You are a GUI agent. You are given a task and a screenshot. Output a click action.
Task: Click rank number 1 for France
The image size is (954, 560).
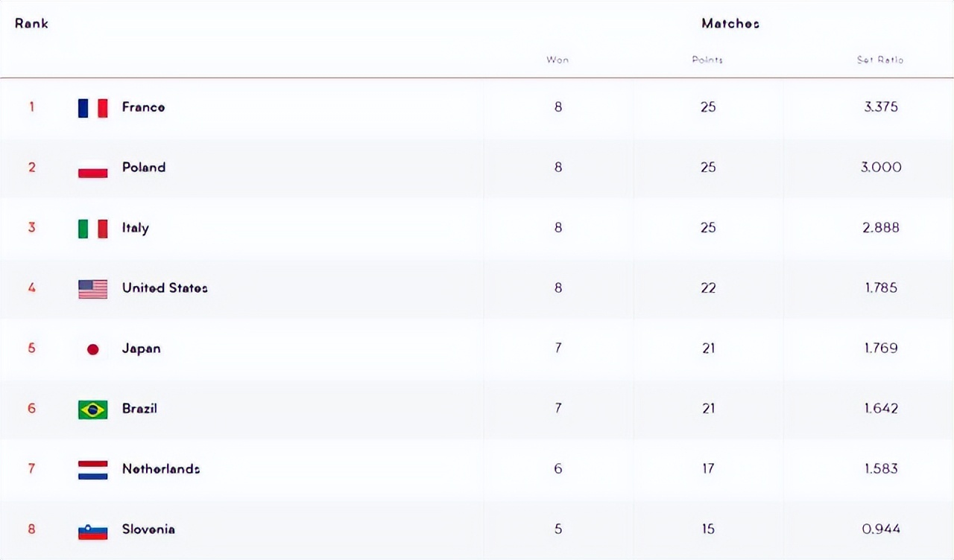31,107
